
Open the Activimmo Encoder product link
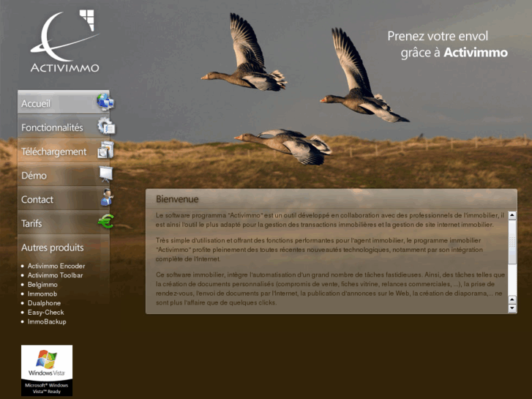point(56,266)
